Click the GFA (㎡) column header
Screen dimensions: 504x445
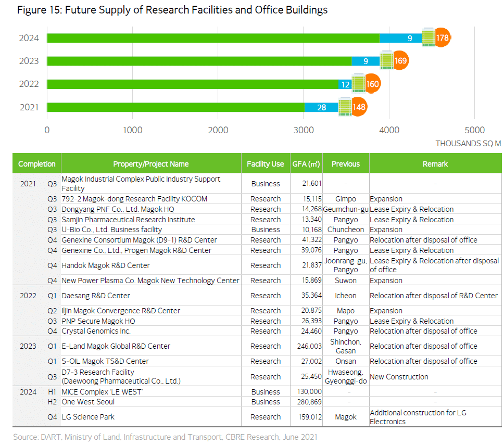pos(306,164)
